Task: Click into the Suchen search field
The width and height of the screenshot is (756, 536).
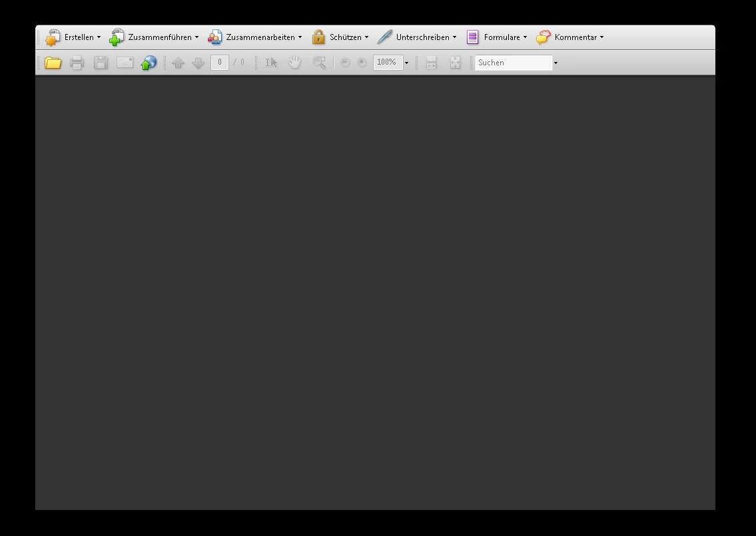Action: 514,63
